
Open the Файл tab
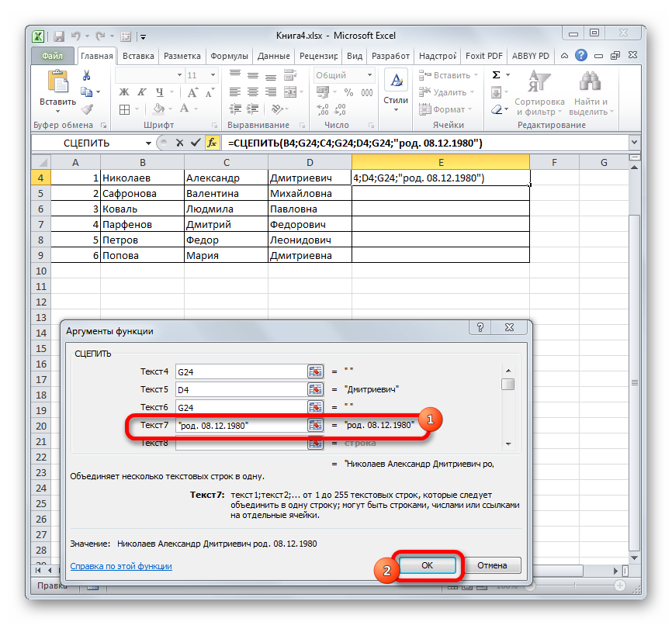tap(53, 56)
